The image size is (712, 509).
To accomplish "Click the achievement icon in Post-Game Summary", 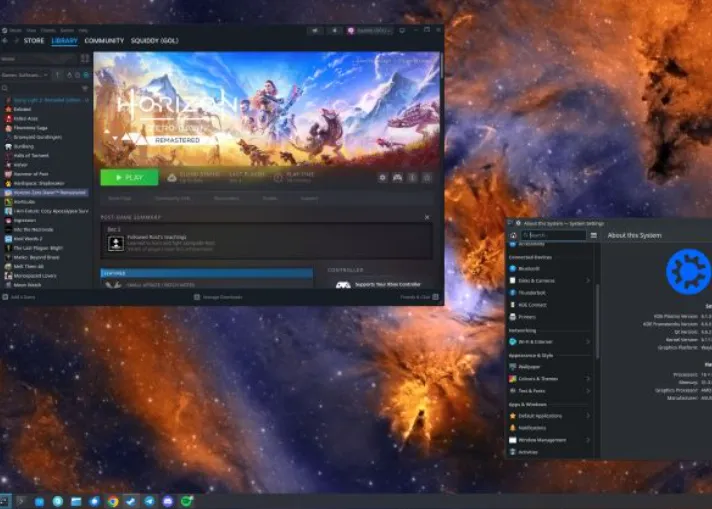I will [116, 243].
